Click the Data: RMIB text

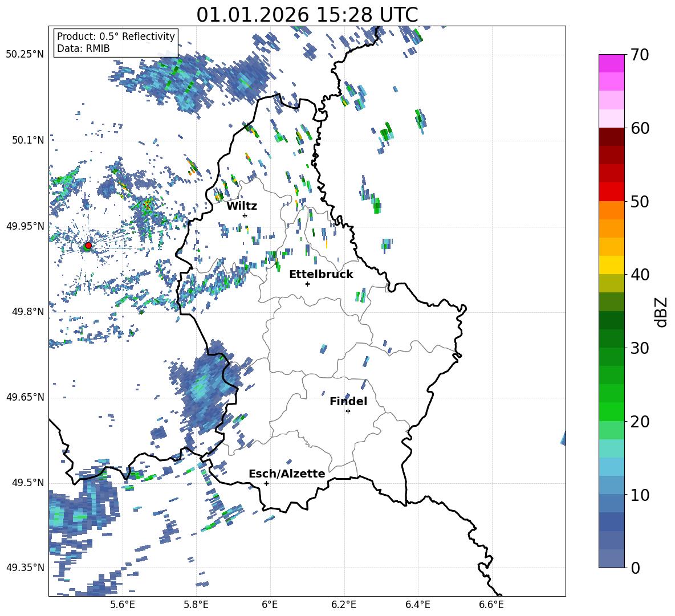click(x=83, y=48)
